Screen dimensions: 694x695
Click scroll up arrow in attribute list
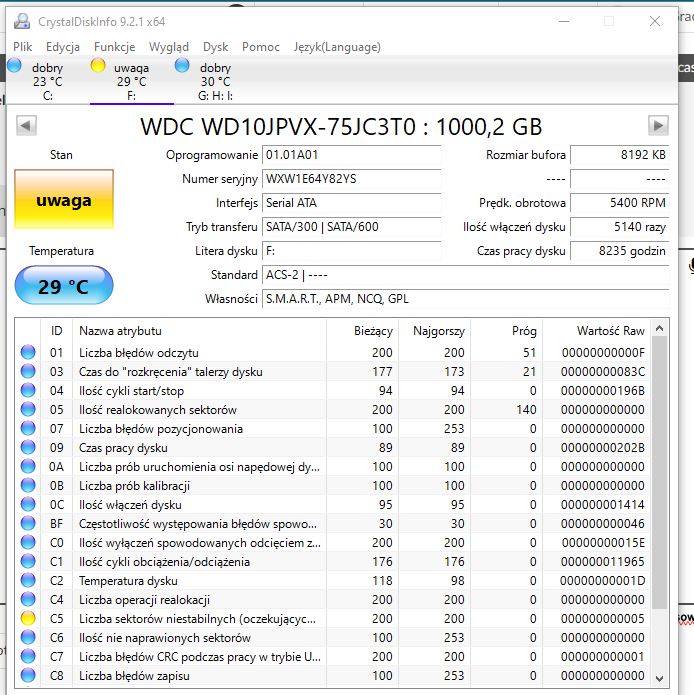(659, 328)
